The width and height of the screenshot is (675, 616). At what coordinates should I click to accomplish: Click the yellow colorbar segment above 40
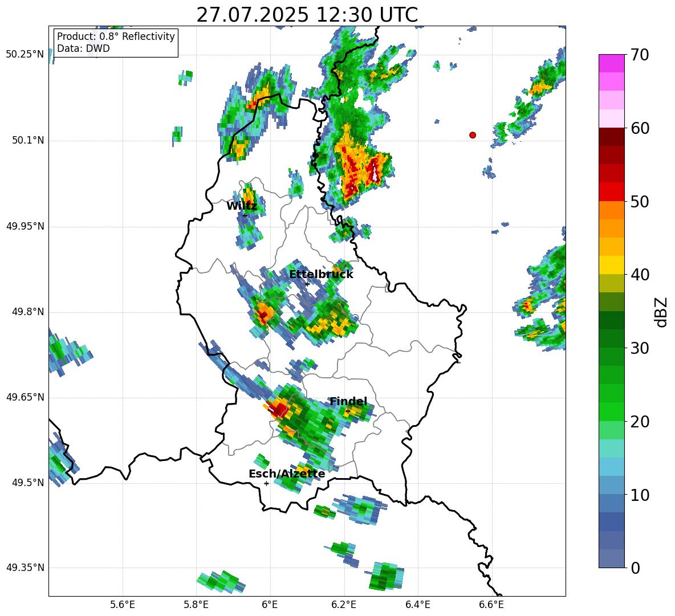(x=611, y=266)
